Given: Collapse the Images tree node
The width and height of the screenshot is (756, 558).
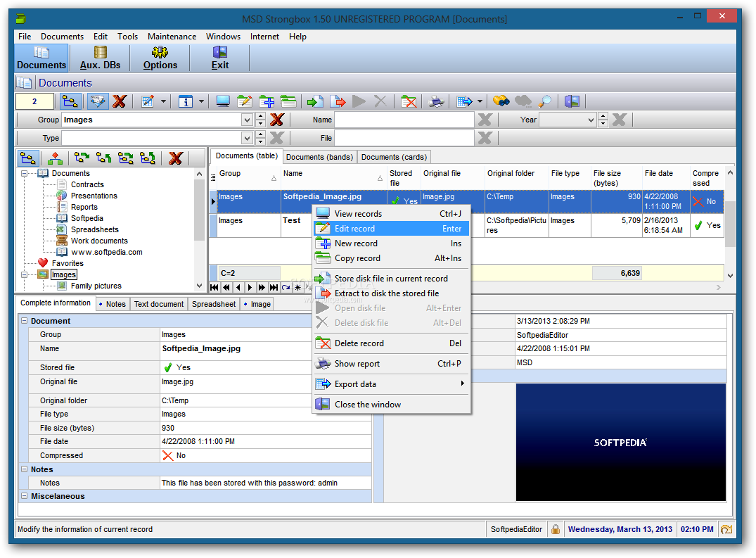Looking at the screenshot, I should click(24, 274).
